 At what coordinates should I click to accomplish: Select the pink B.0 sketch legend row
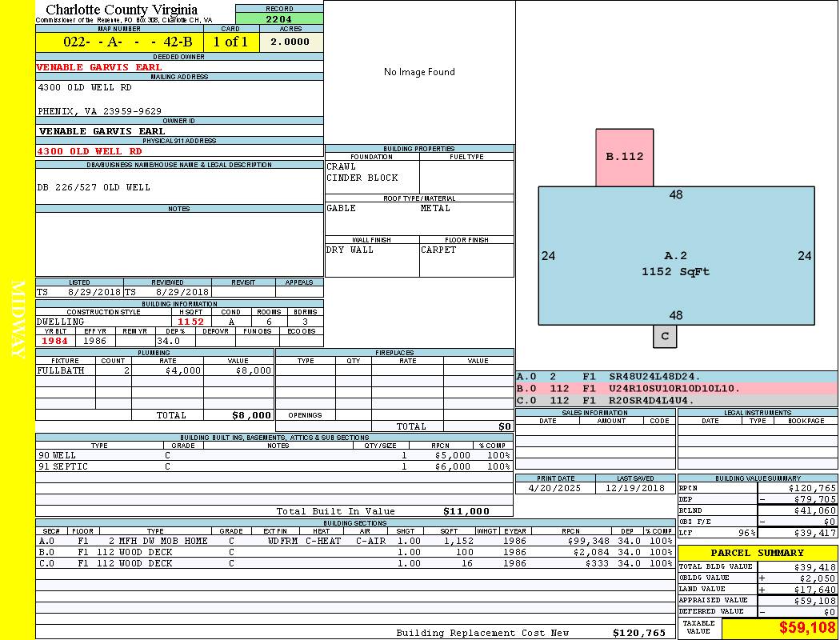676,389
